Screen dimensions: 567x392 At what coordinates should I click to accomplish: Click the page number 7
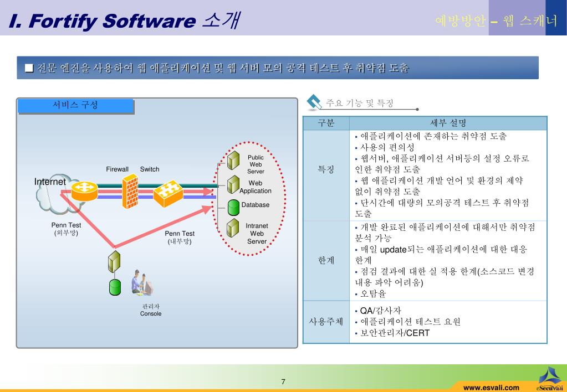click(283, 381)
